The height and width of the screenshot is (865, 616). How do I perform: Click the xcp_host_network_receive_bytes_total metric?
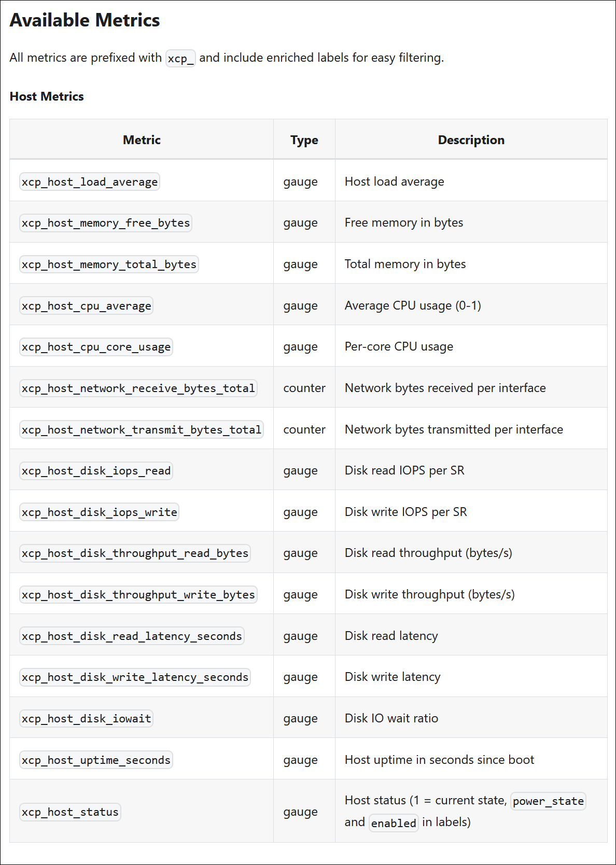[x=138, y=388]
